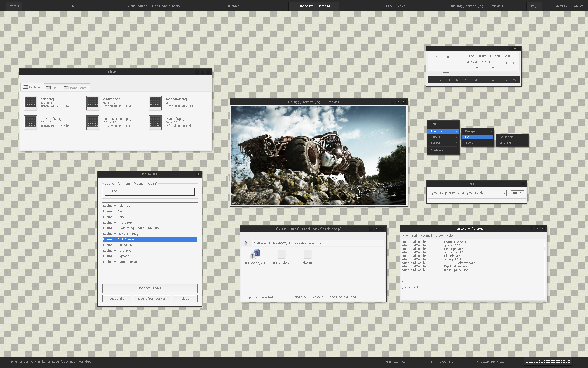Open the ML media library button

pyautogui.click(x=515, y=80)
